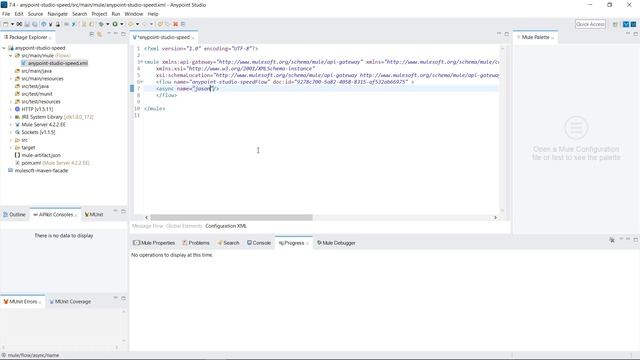Collapse the anypoint-studio-speed project node
The width and height of the screenshot is (640, 360).
4,48
